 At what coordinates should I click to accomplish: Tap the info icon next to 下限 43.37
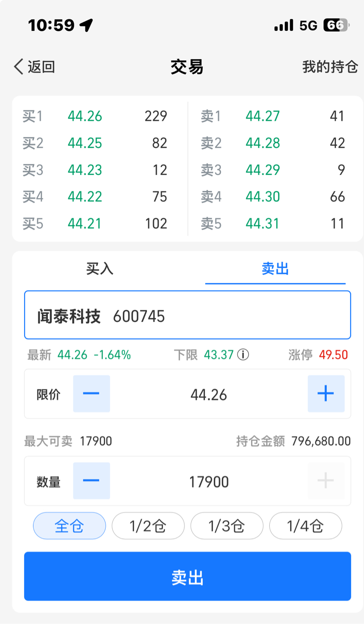pos(243,355)
